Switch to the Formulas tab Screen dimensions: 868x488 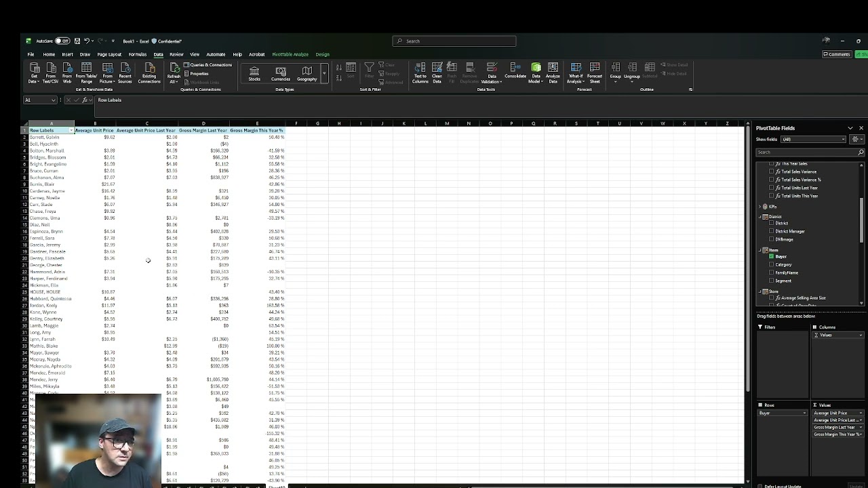point(138,54)
